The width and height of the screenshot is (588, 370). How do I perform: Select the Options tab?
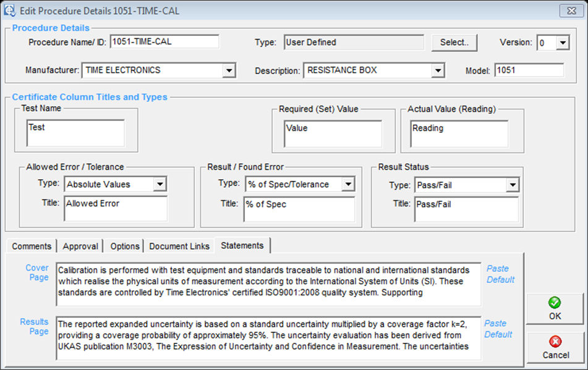(x=125, y=246)
